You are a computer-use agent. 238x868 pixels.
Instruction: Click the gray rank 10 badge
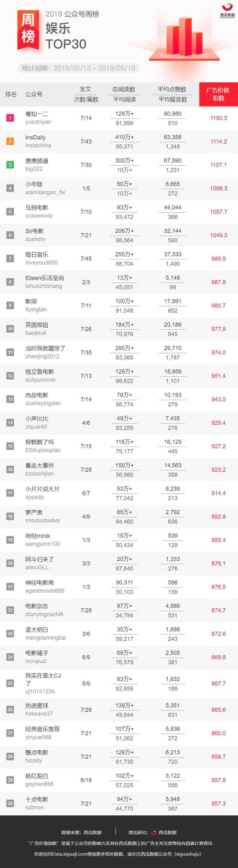(10, 329)
